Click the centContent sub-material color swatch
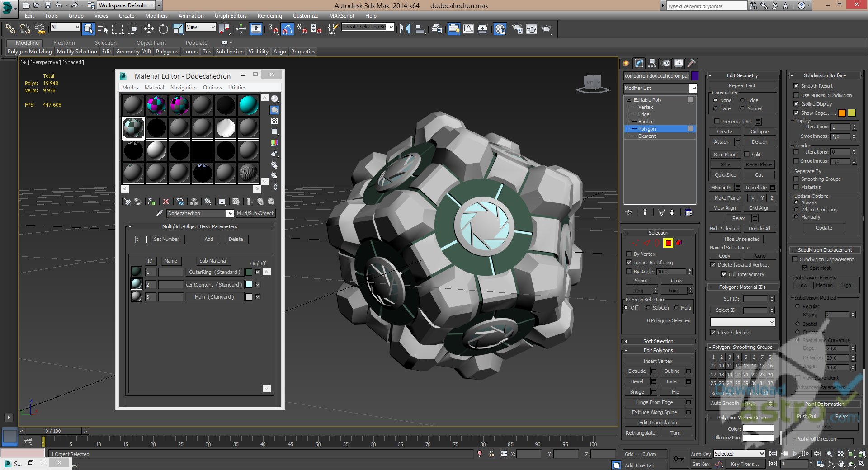 pos(249,284)
